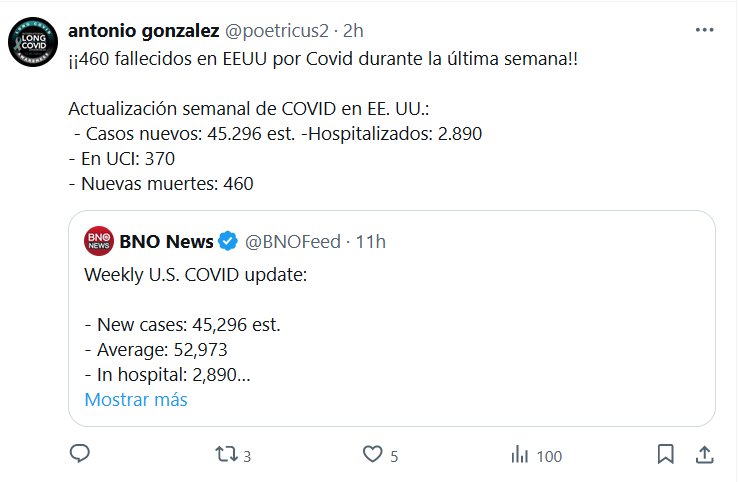
Task: Bookmark this tweet
Action: tap(665, 455)
